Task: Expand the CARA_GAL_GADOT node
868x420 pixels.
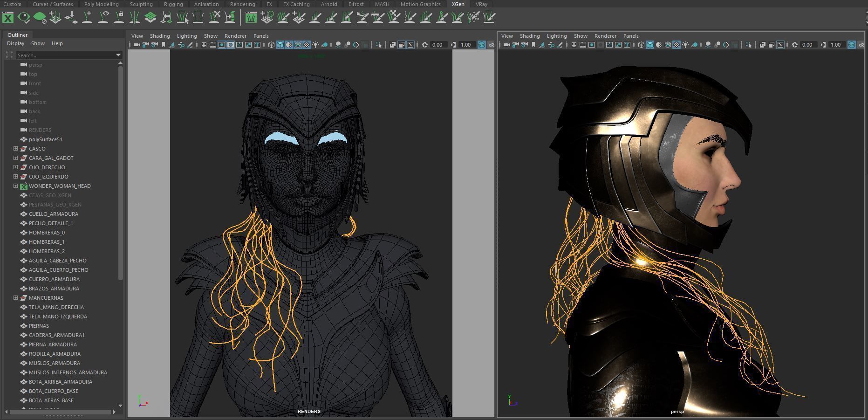Action: point(15,158)
